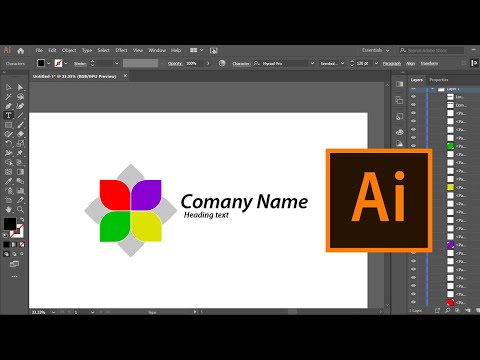
Task: Select the Column Graph tool
Action: [20, 191]
